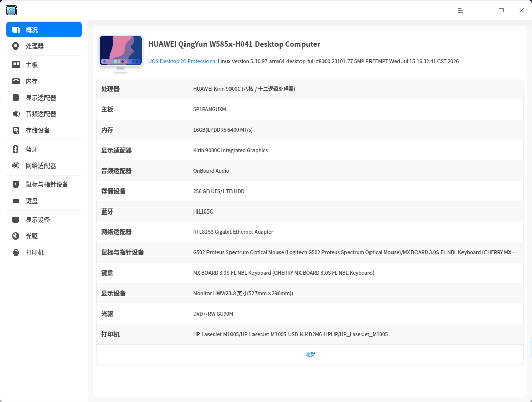Click the Monitor HWV(23.8 英寸) value
The height and width of the screenshot is (402, 532).
(x=243, y=293)
